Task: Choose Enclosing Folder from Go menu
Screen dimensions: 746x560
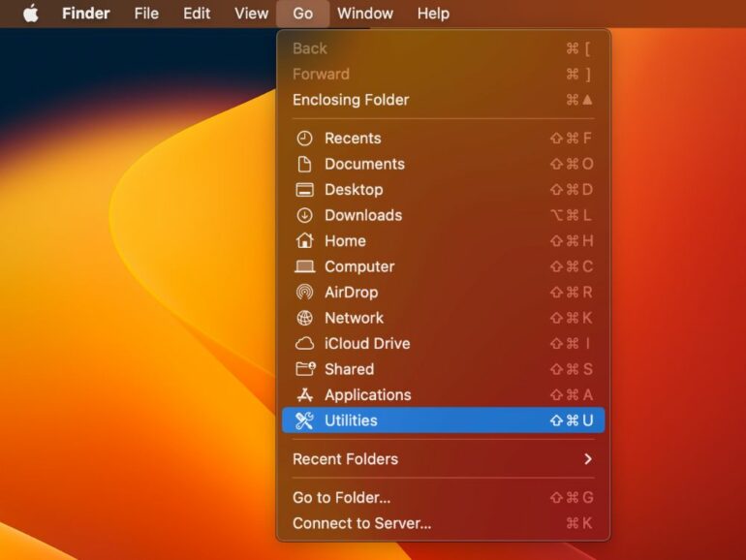Action: pyautogui.click(x=443, y=100)
